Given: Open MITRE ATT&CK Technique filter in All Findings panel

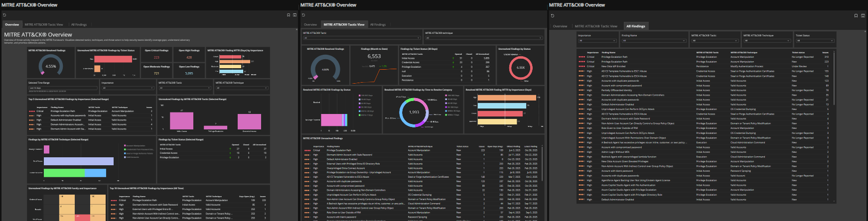Looking at the screenshot, I should 767,40.
